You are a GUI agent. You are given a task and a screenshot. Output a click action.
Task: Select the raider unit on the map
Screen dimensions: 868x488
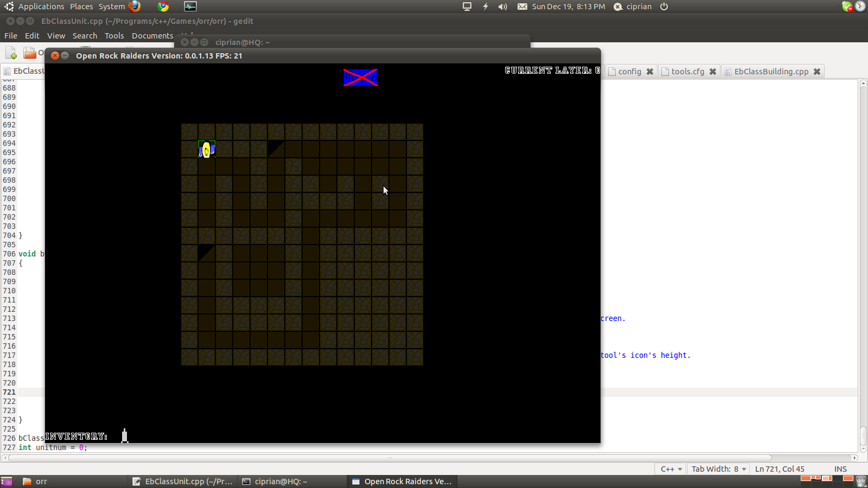[x=207, y=150]
